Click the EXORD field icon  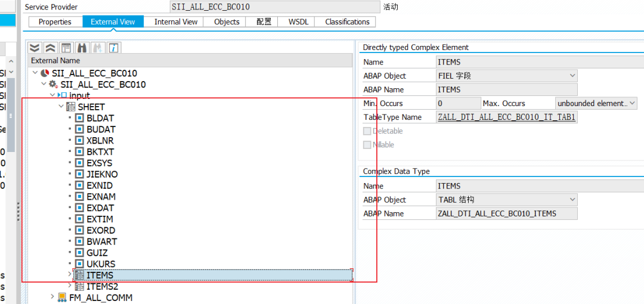click(79, 231)
